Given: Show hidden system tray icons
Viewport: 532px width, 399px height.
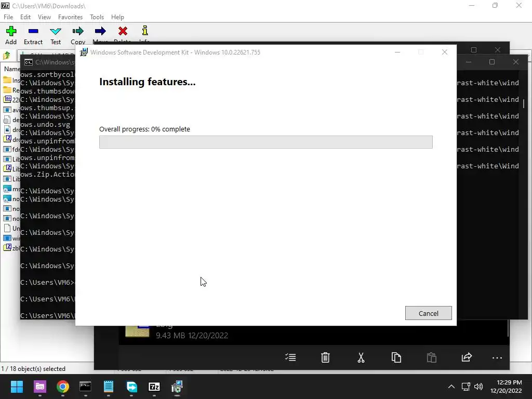Looking at the screenshot, I should click(x=451, y=387).
